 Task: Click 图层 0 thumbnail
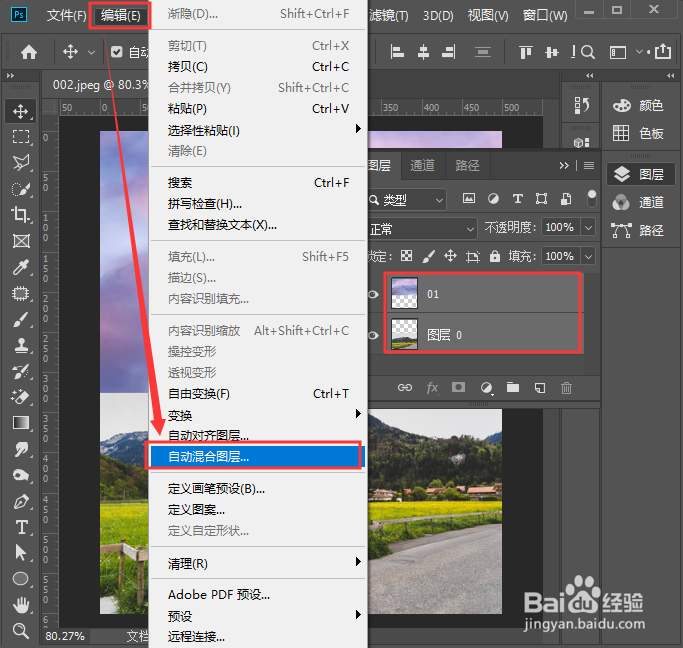tap(404, 334)
